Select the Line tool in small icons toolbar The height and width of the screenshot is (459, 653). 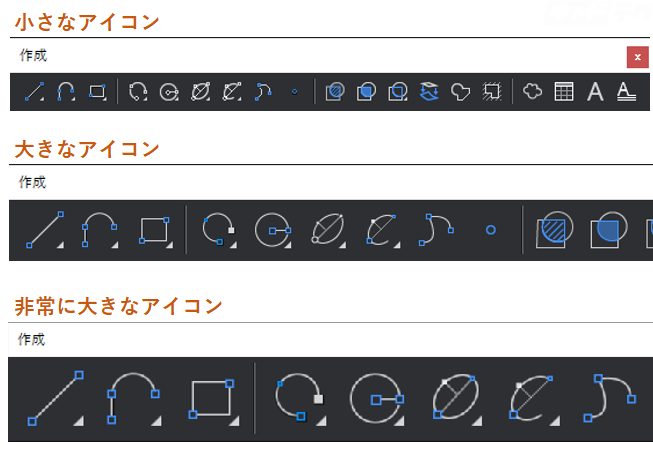(34, 92)
